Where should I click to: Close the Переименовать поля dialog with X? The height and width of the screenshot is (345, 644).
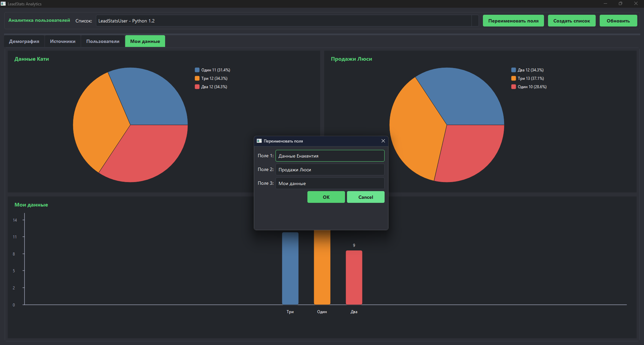(x=383, y=141)
